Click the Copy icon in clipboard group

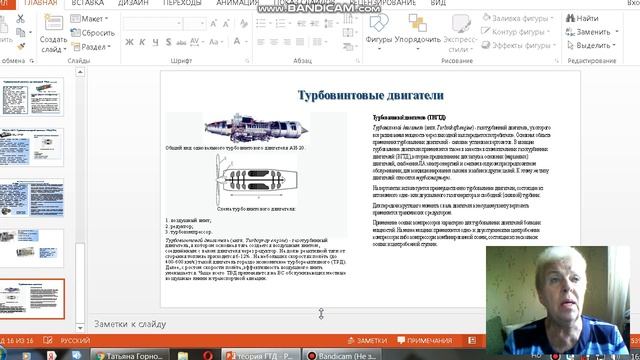coord(20,32)
